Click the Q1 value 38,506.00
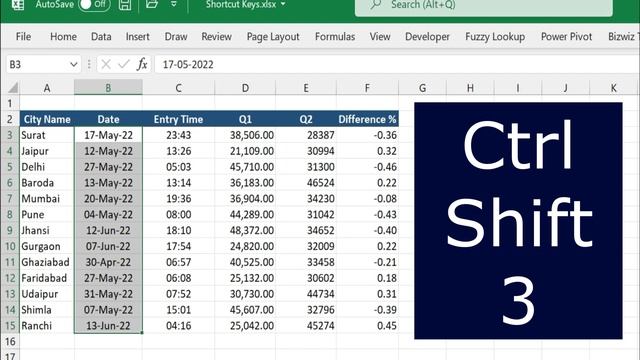 [245, 135]
